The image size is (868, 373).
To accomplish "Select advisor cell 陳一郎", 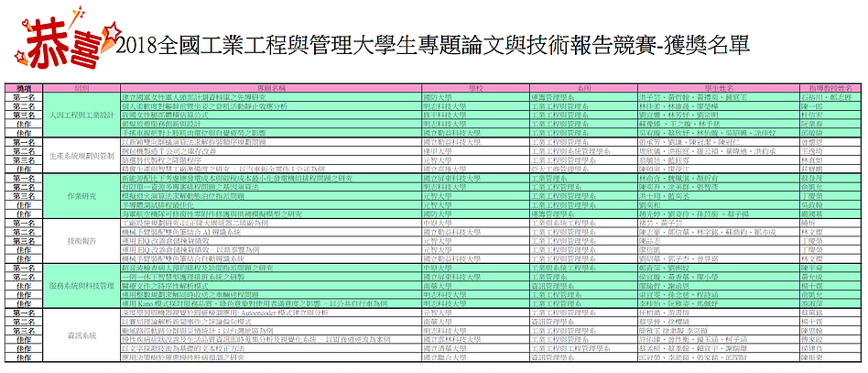I will pyautogui.click(x=830, y=106).
